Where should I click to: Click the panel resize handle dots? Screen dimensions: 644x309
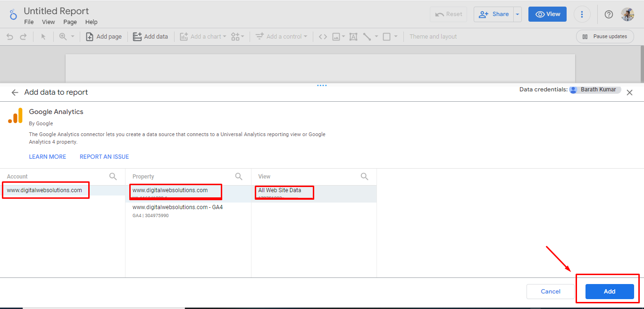322,85
